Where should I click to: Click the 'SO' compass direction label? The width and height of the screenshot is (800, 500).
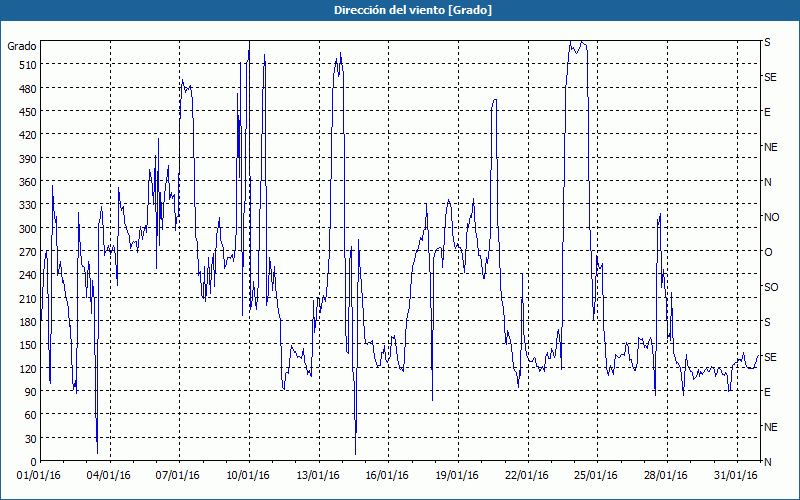pos(771,287)
